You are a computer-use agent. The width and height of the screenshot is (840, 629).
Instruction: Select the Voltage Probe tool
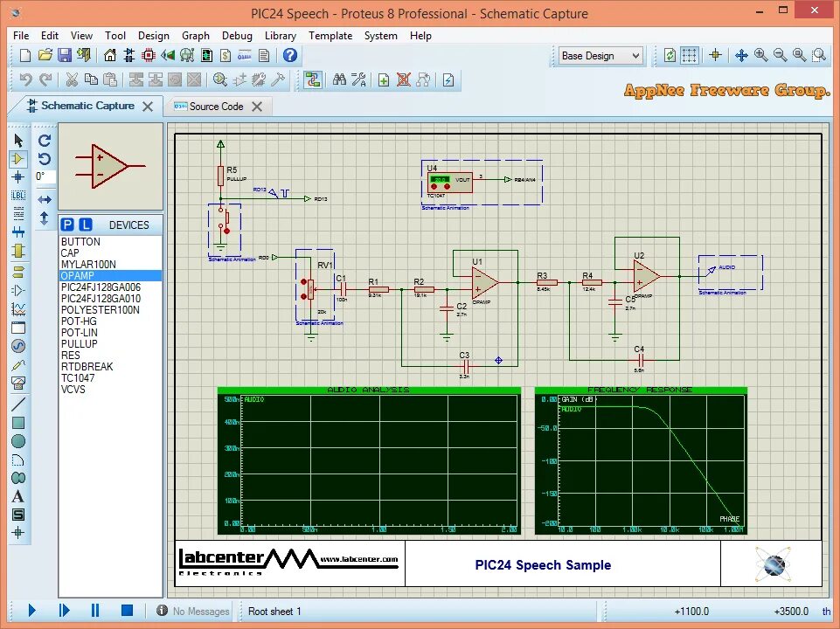(x=18, y=364)
